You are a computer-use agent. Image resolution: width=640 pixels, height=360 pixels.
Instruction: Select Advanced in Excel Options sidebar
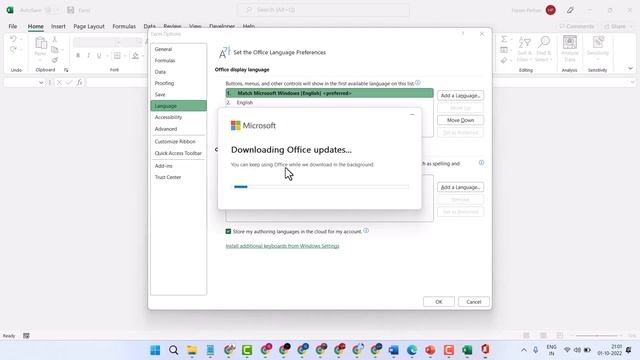pos(178,129)
